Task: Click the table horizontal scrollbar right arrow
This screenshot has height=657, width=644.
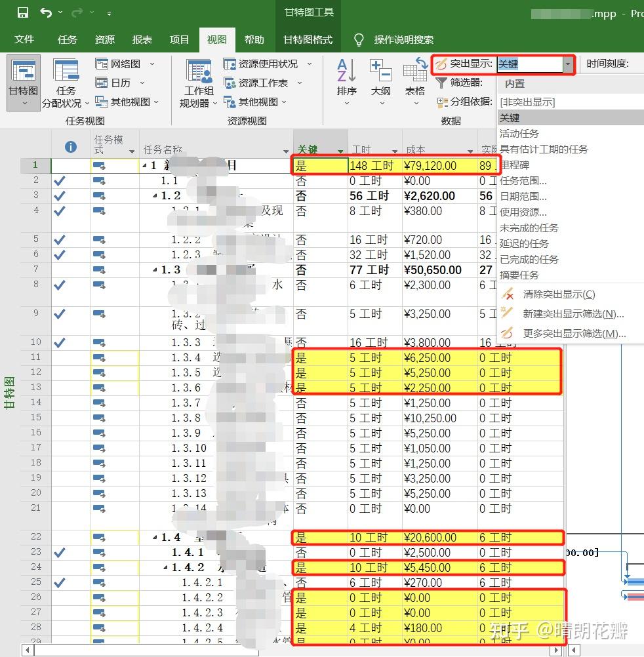Action: click(x=555, y=650)
